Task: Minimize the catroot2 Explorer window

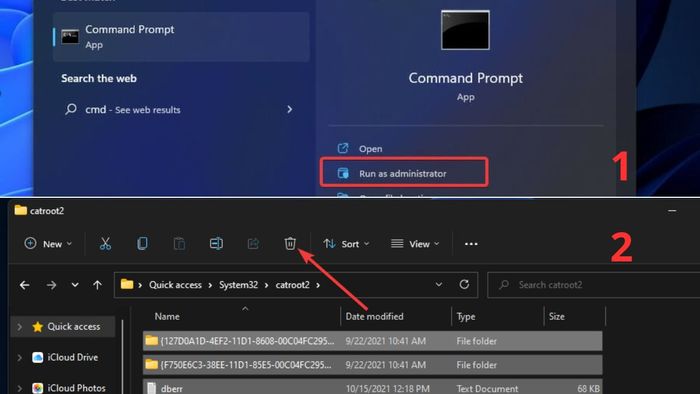Action: [x=672, y=210]
